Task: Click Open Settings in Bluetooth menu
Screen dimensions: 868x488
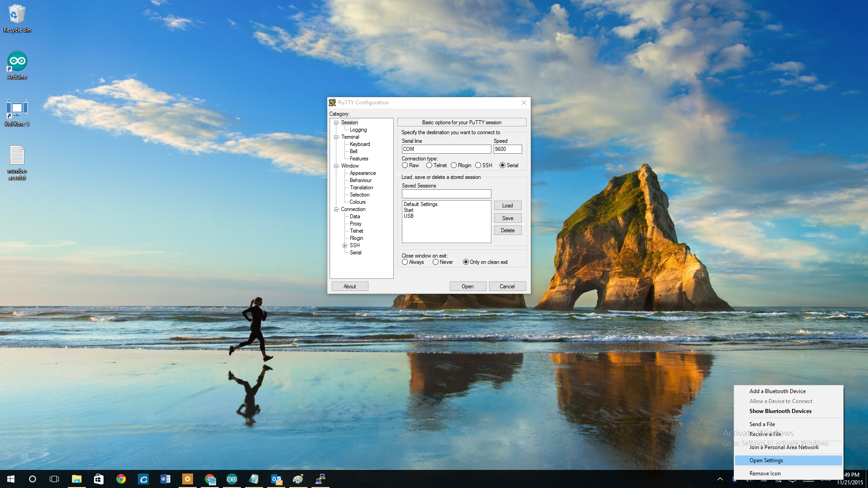Action: coord(788,460)
